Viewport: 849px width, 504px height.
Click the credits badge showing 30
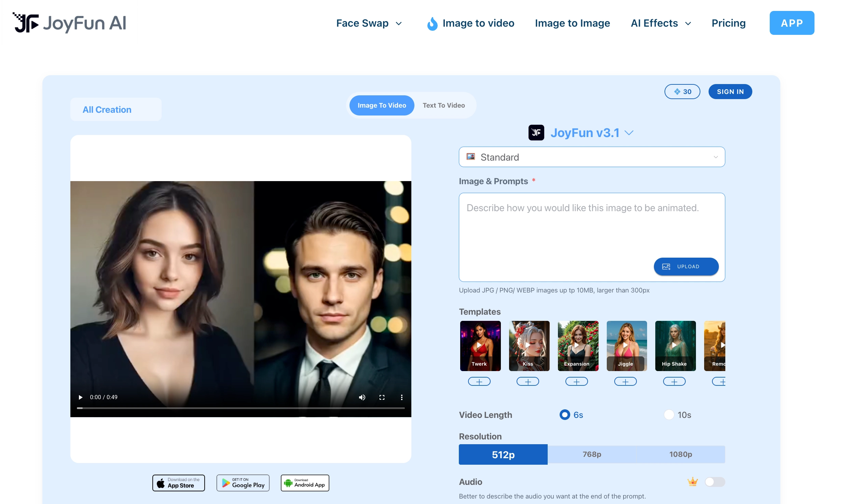(x=682, y=92)
